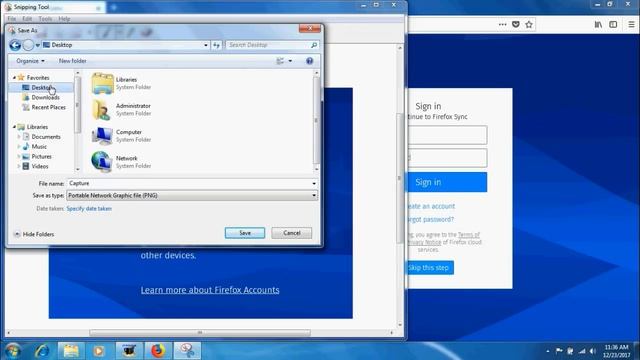The image size is (640, 360).
Task: Click the search magnifier icon in Save As
Action: [314, 45]
